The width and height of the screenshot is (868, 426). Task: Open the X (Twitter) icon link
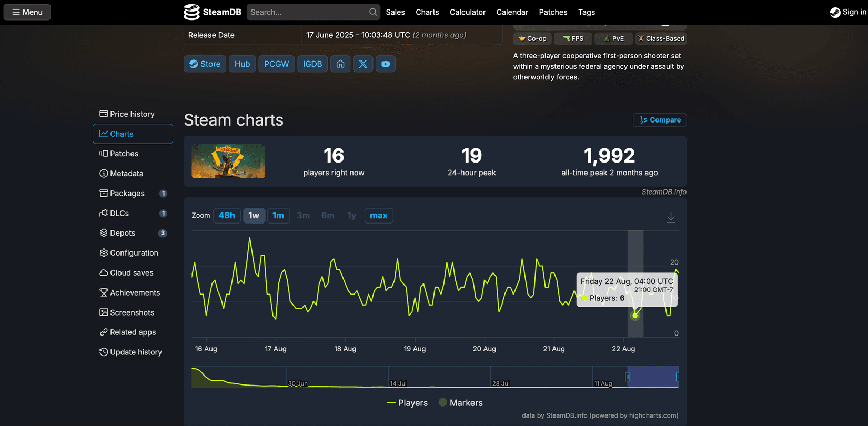coord(363,64)
